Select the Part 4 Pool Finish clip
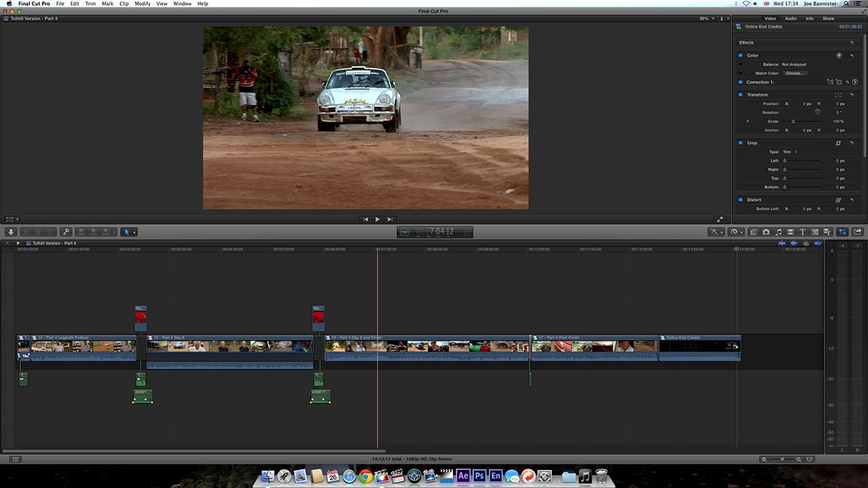 coord(595,347)
